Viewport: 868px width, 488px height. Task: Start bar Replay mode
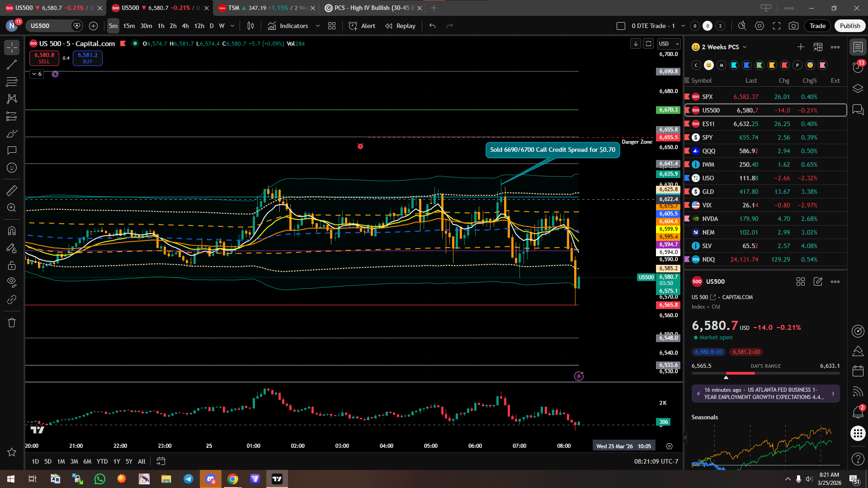[x=400, y=26]
